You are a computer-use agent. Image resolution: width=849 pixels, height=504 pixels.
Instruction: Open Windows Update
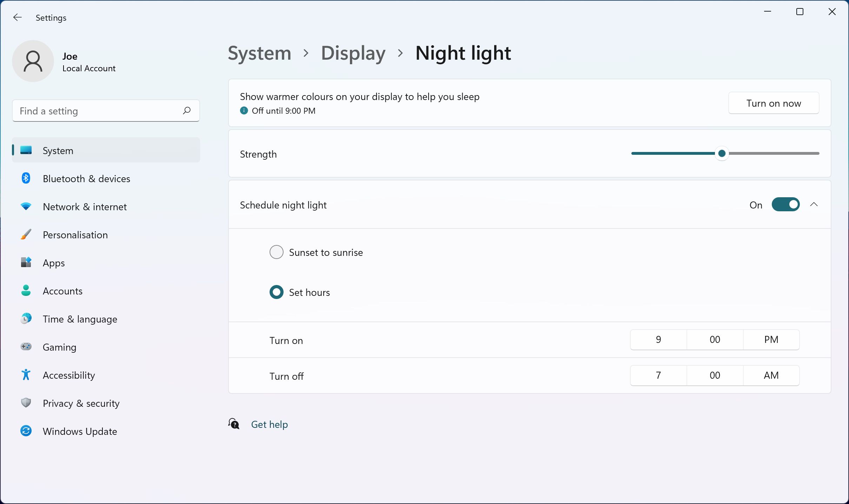[x=79, y=431]
